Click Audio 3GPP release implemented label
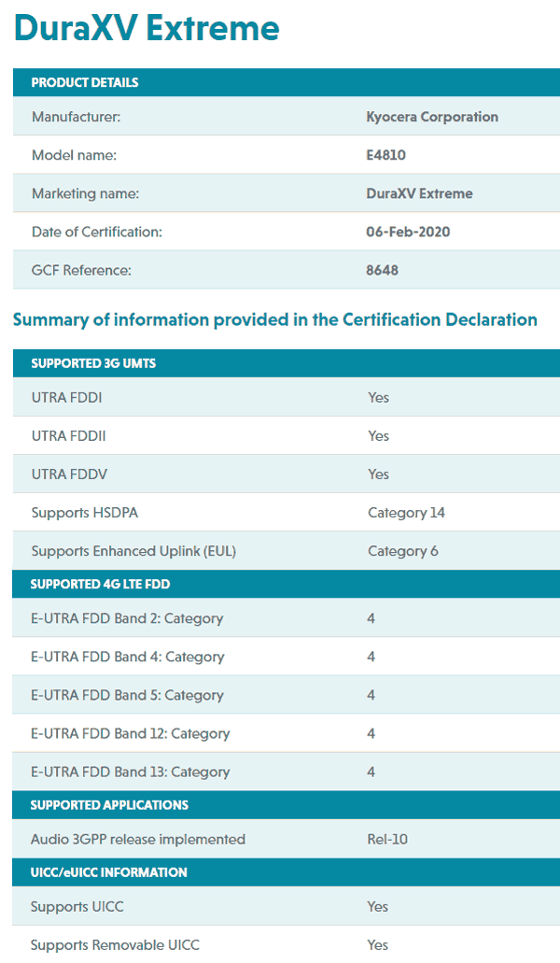The image size is (560, 963). point(138,840)
